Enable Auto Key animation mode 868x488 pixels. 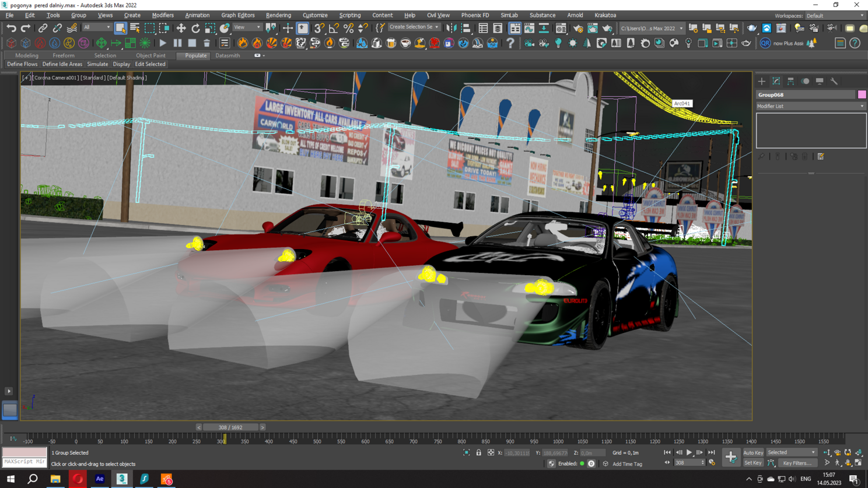click(752, 452)
